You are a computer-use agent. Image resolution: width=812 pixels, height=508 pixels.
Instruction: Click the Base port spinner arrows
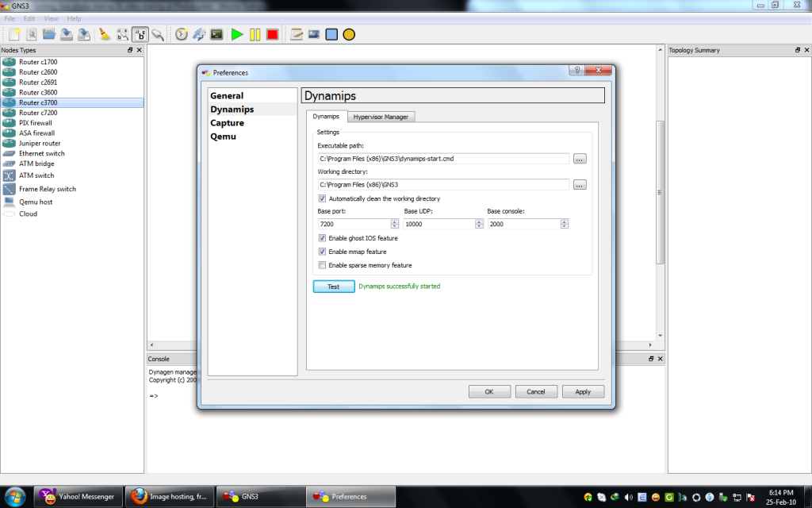click(395, 224)
